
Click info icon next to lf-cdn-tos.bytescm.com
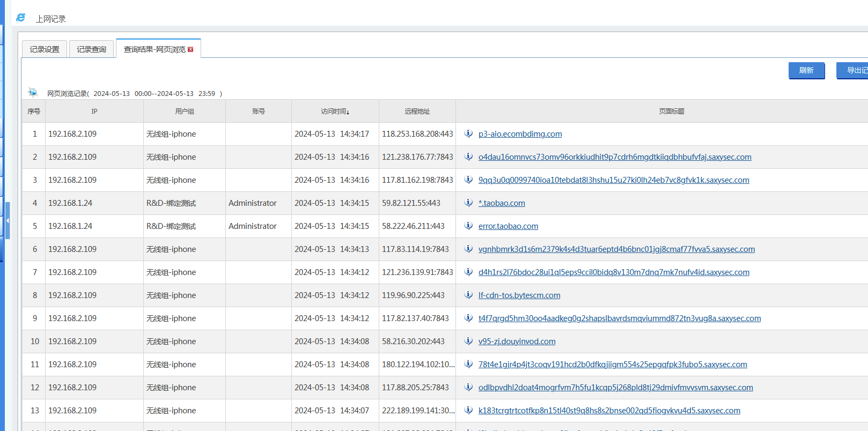coord(468,295)
